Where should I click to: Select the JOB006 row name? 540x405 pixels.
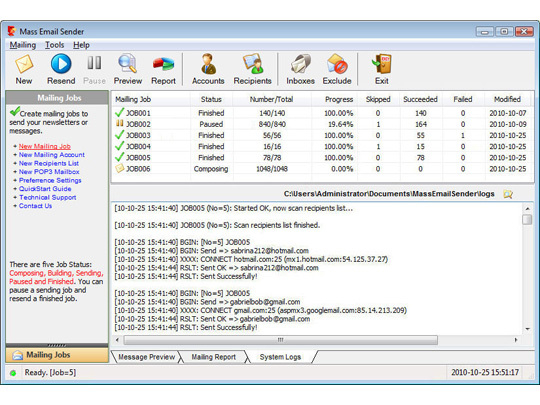[138, 169]
